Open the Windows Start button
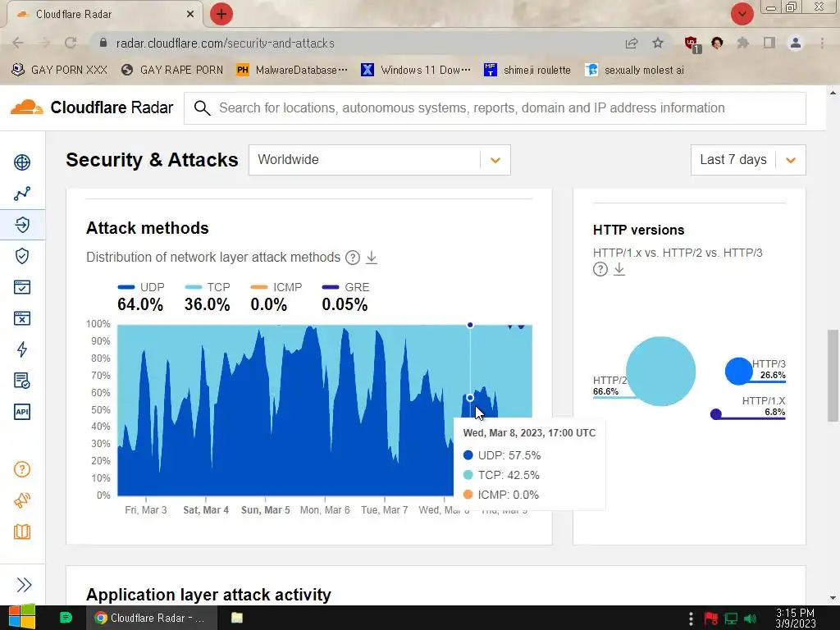The width and height of the screenshot is (840, 630). click(x=21, y=618)
